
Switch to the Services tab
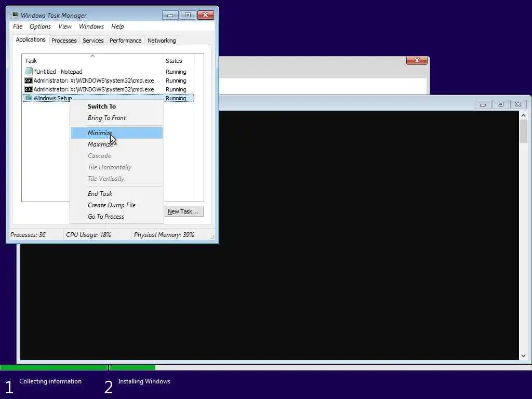click(x=93, y=41)
